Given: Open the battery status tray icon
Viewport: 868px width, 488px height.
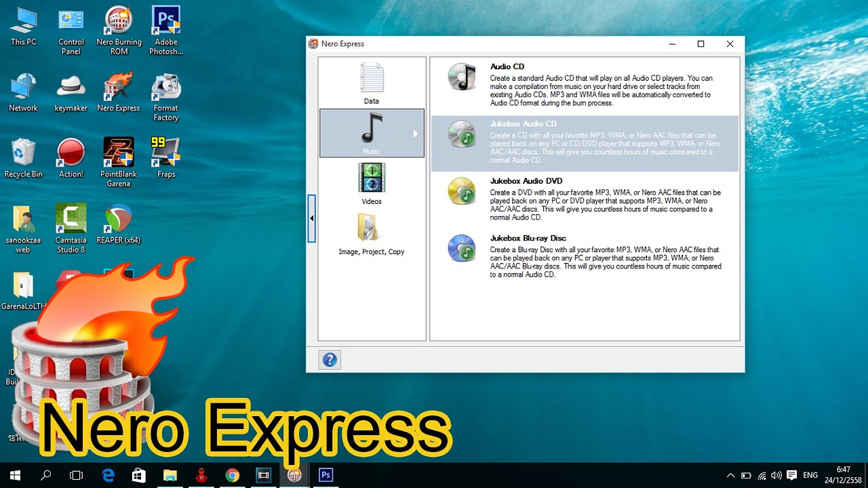Looking at the screenshot, I should click(x=746, y=475).
